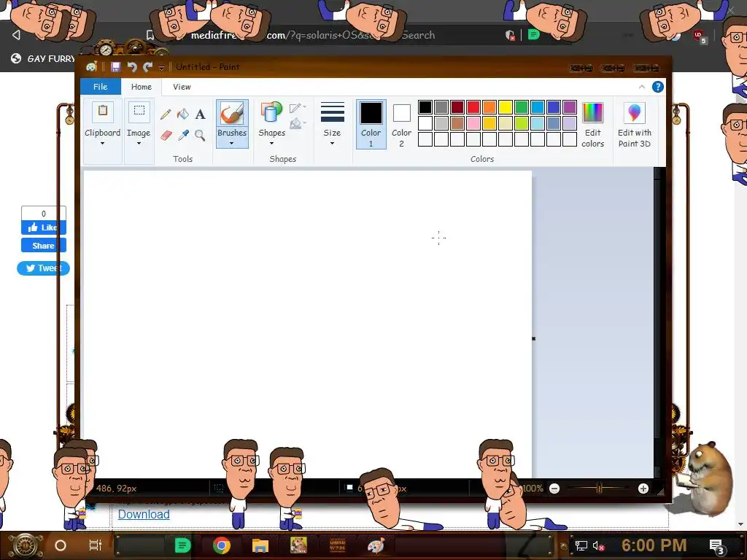
Task: Expand the Image dropdown arrow
Action: coord(139,144)
